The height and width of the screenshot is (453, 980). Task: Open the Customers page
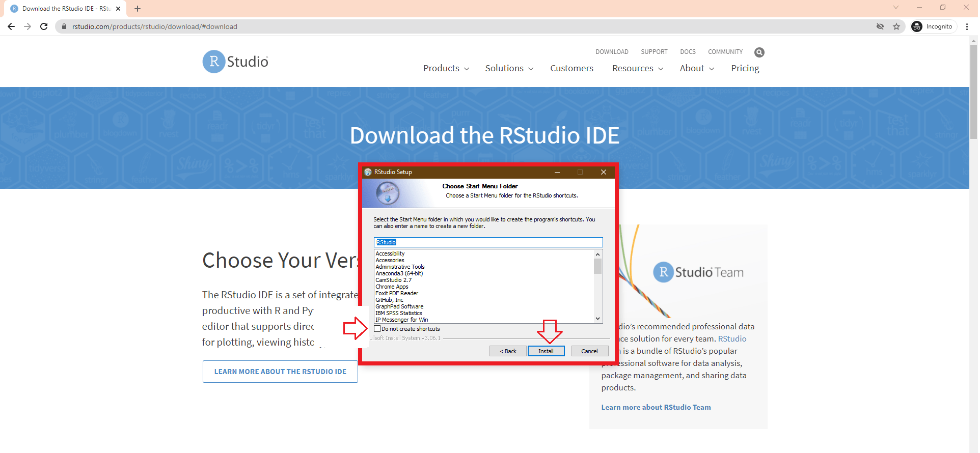[571, 68]
